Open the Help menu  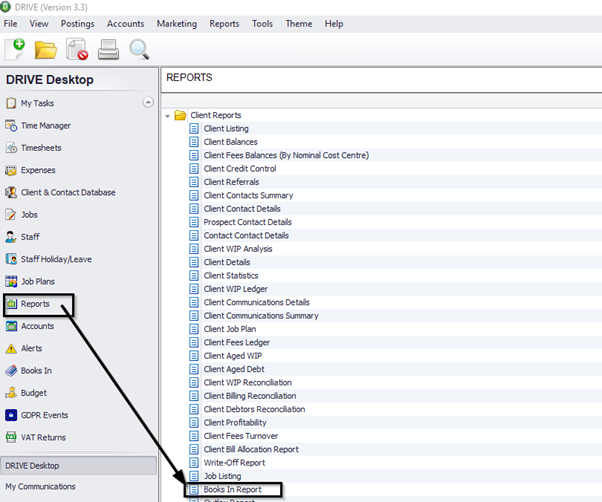334,24
